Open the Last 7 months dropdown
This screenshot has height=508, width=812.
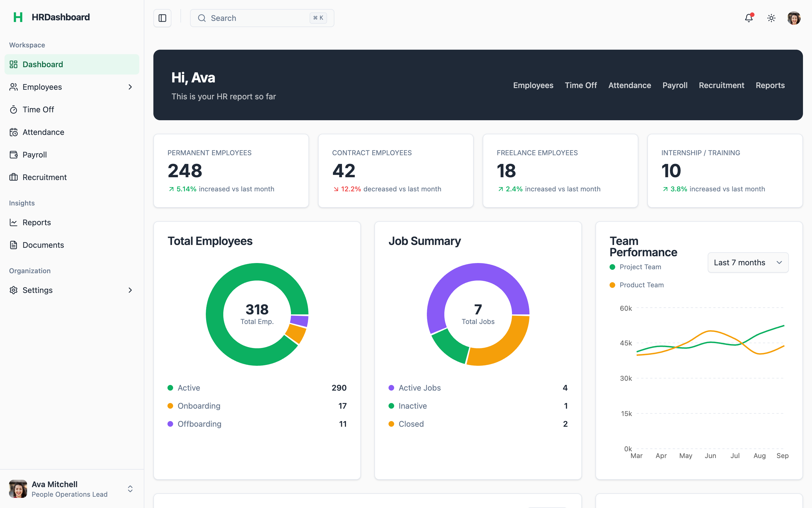748,262
